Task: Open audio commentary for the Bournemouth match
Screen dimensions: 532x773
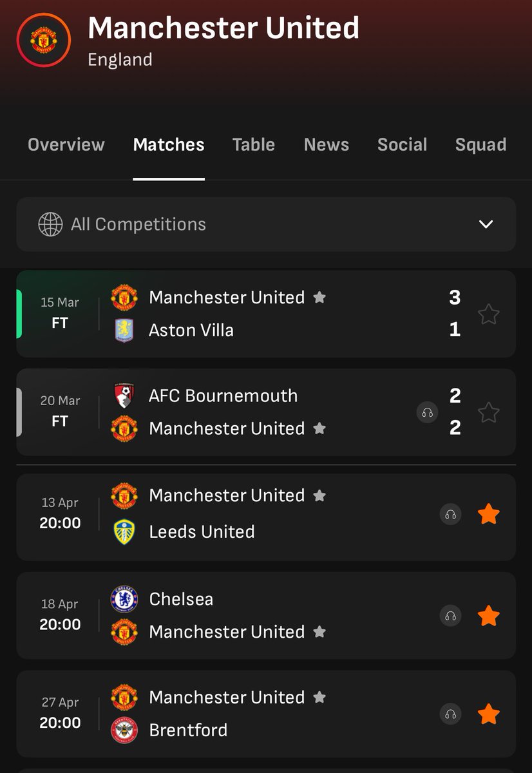Action: [427, 412]
